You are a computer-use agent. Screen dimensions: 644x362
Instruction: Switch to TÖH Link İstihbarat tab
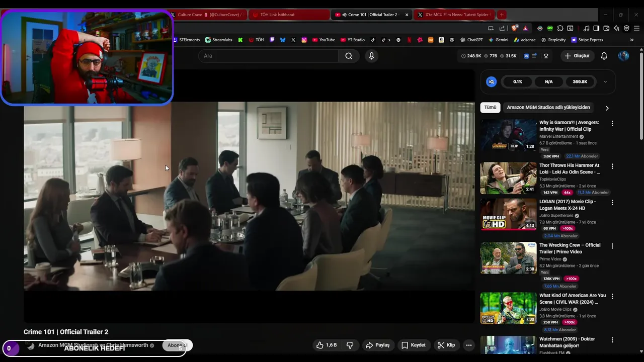click(289, 15)
